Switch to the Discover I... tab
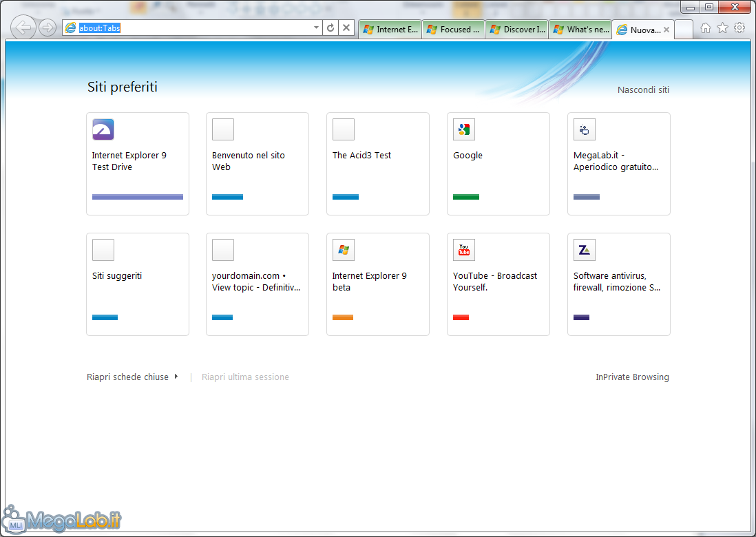 click(517, 30)
